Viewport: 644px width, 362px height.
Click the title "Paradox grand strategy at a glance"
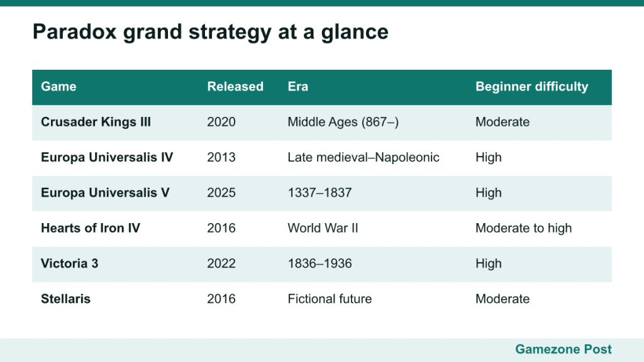210,32
